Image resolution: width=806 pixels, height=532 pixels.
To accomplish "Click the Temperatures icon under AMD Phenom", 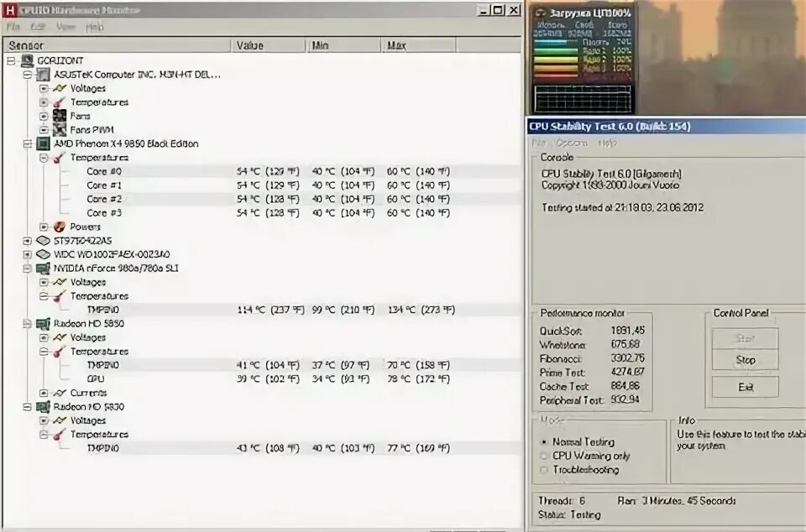I will click(60, 158).
